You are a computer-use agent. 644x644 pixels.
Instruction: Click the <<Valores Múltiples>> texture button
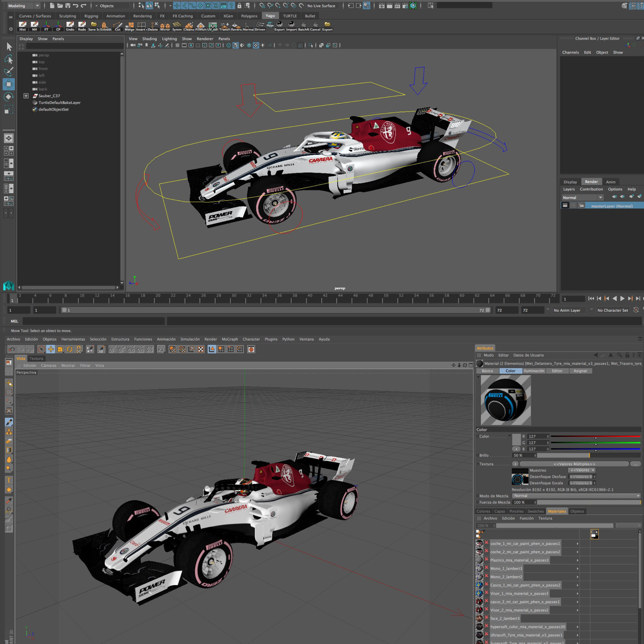(574, 464)
